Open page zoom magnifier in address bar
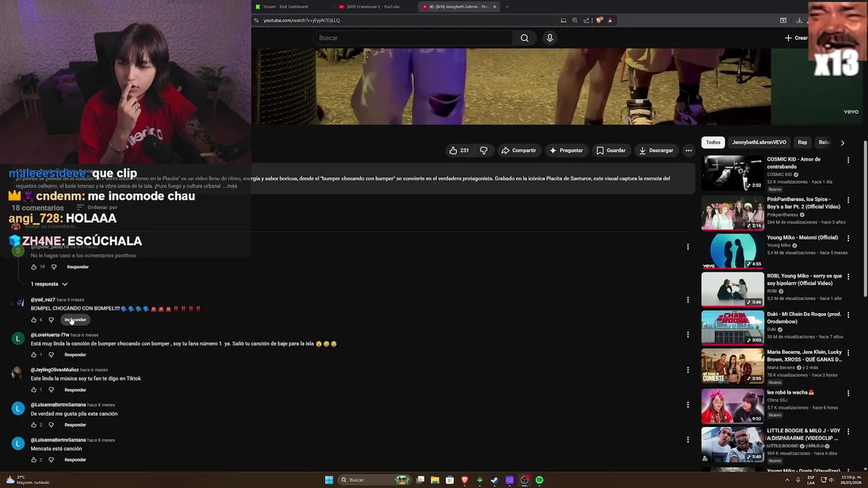 [x=575, y=20]
